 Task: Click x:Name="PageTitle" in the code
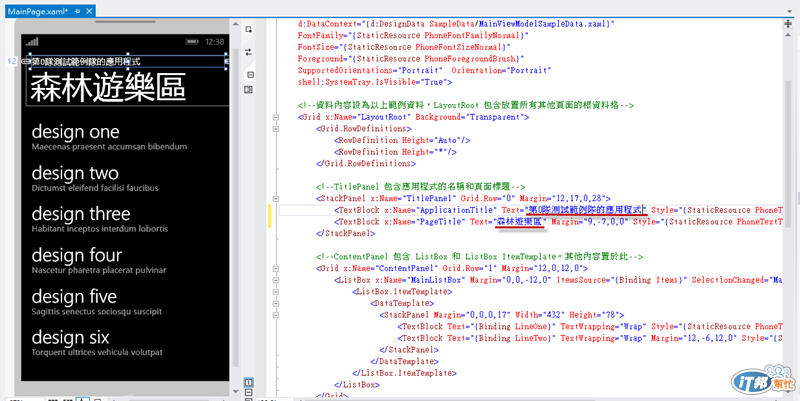(424, 222)
